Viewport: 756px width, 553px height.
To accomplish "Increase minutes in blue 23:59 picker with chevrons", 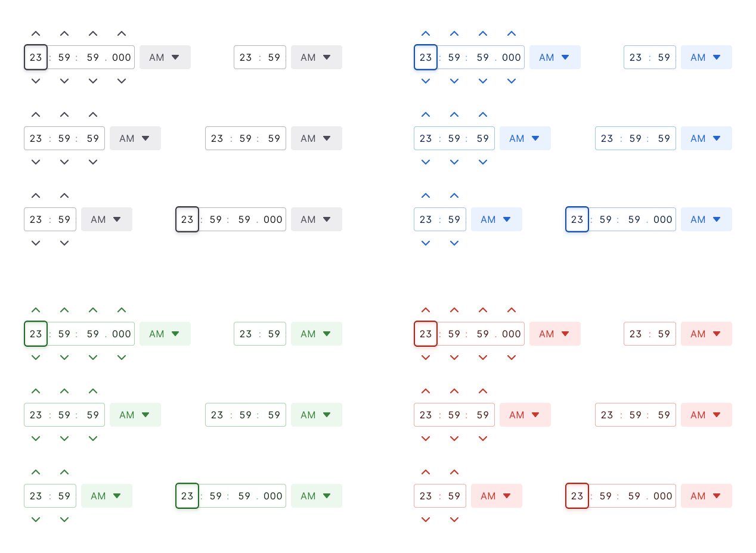I will pos(454,196).
